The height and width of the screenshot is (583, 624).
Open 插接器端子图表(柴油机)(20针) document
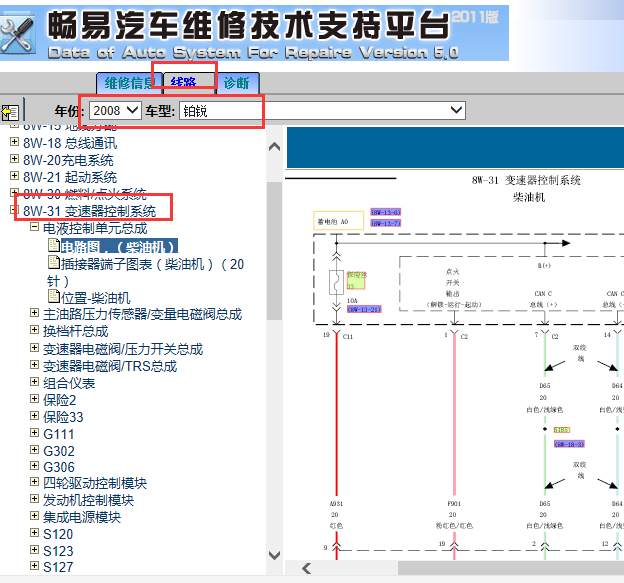pyautogui.click(x=145, y=272)
